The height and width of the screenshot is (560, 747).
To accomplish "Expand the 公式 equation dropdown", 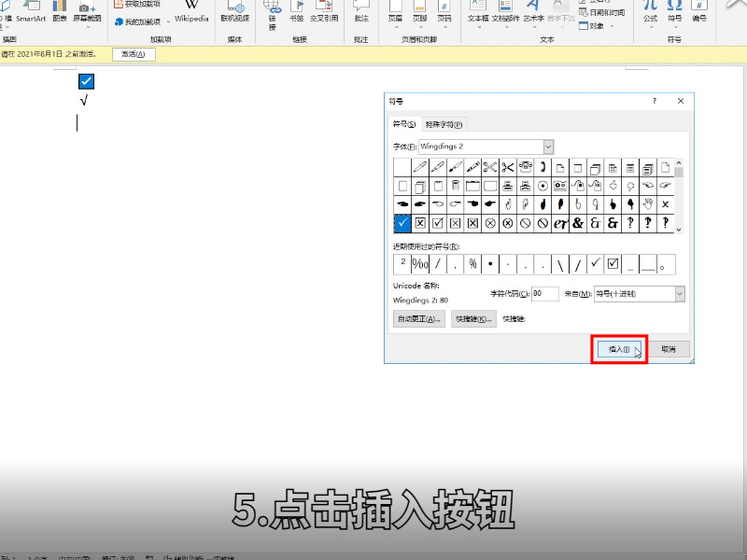I will (650, 27).
